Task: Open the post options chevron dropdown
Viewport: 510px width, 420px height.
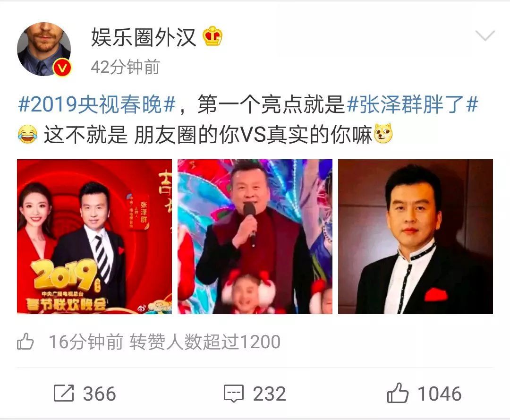Action: [485, 35]
